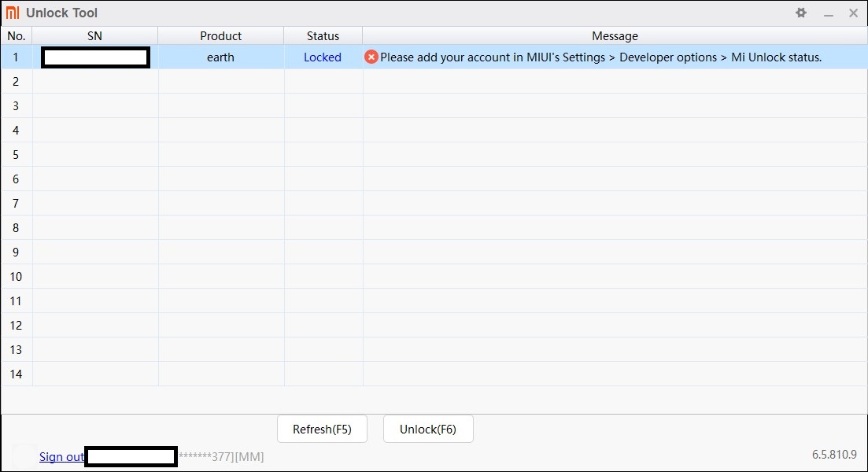868x472 pixels.
Task: Click the red error icon in Message cell
Action: pyautogui.click(x=371, y=57)
